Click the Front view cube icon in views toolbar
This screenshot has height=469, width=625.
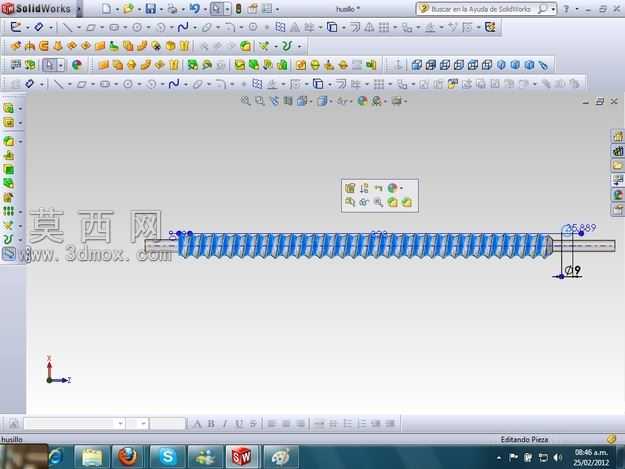pos(416,65)
